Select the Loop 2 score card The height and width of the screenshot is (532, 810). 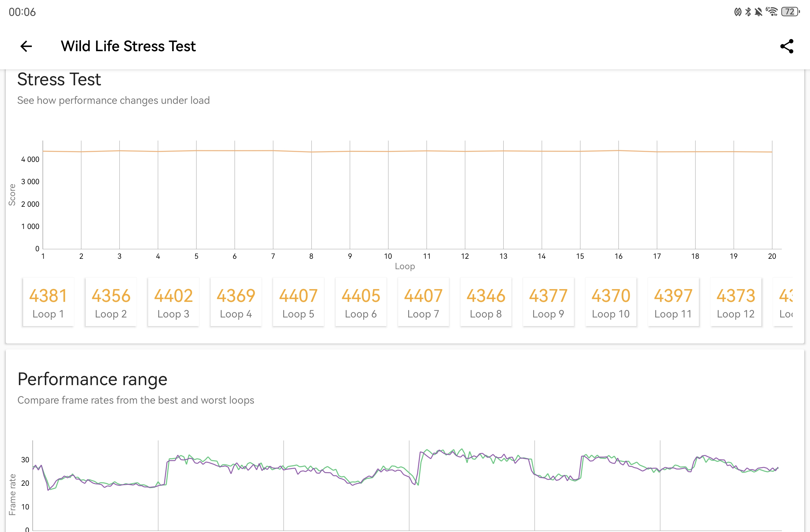(x=111, y=302)
